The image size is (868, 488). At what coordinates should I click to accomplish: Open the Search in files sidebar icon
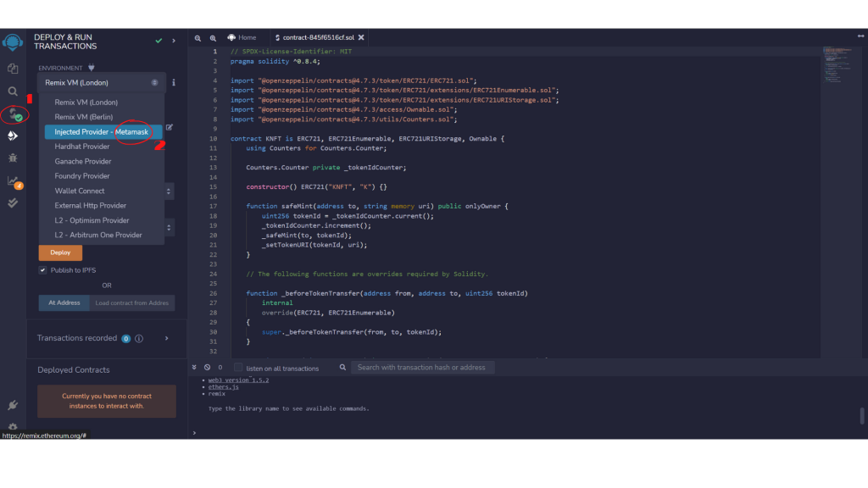[x=13, y=91]
